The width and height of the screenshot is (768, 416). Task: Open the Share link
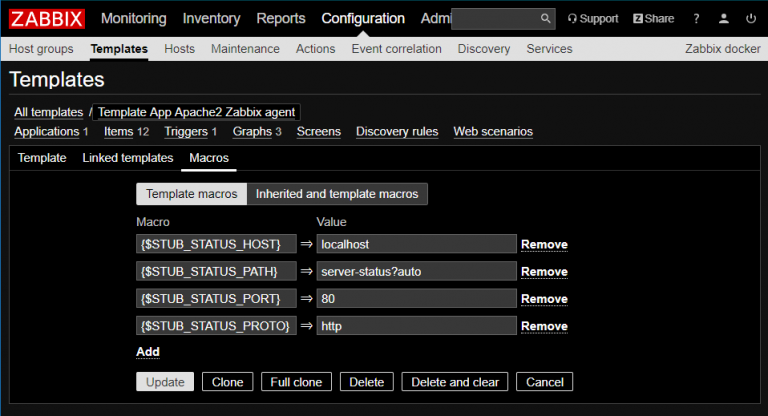click(x=653, y=19)
